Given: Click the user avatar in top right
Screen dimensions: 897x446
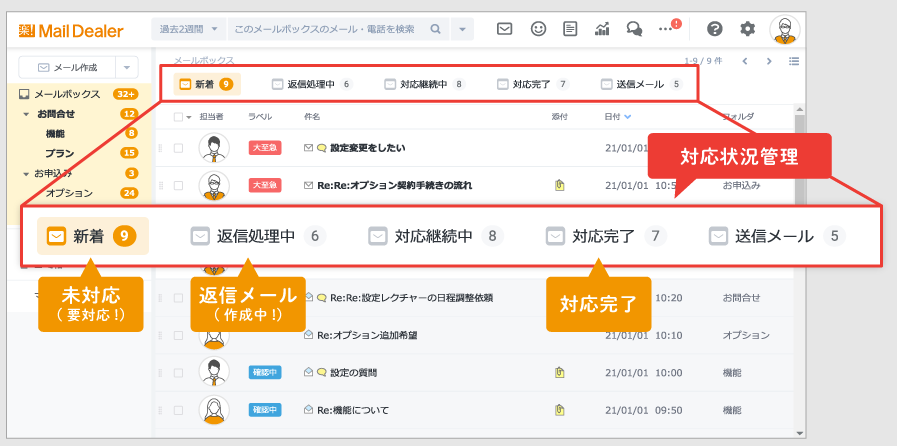Looking at the screenshot, I should click(x=784, y=30).
